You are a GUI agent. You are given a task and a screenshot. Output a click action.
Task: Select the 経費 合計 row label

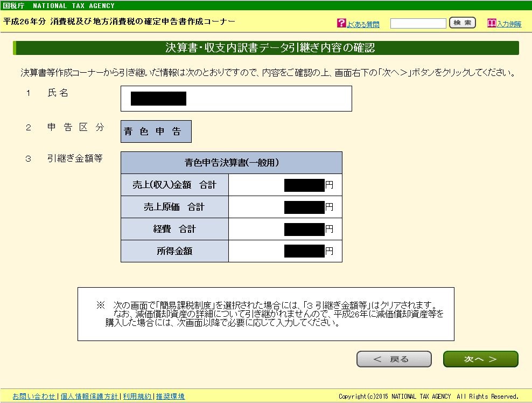click(x=174, y=229)
